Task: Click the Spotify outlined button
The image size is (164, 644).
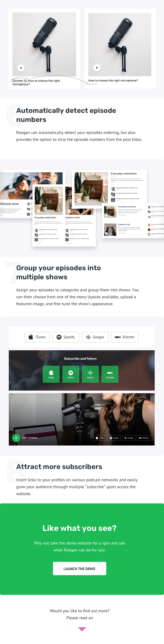Action: pyautogui.click(x=66, y=337)
